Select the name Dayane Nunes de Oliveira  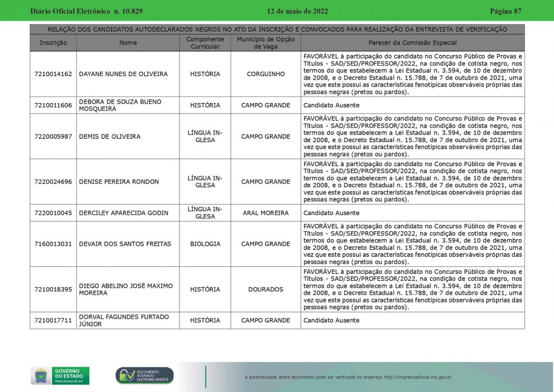[x=123, y=74]
